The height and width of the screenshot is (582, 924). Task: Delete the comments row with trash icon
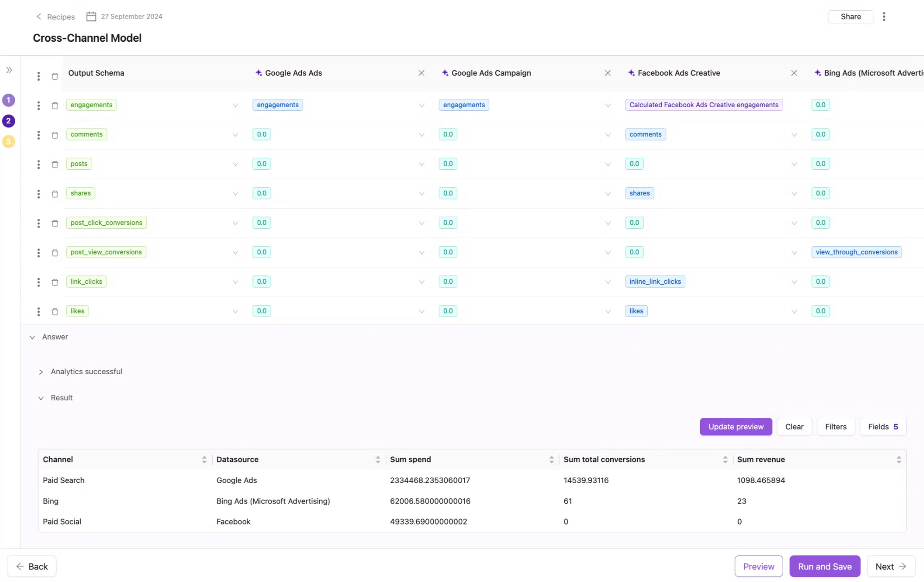pyautogui.click(x=55, y=135)
